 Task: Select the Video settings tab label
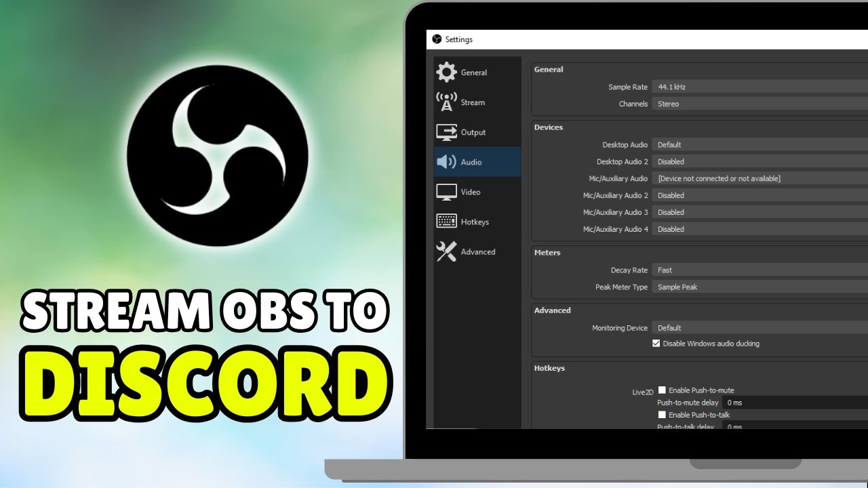click(471, 192)
